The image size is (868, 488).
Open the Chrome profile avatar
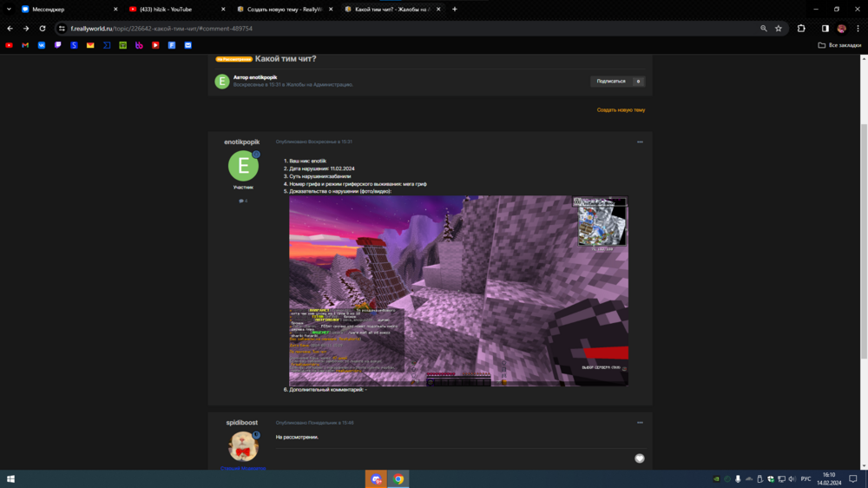point(841,29)
